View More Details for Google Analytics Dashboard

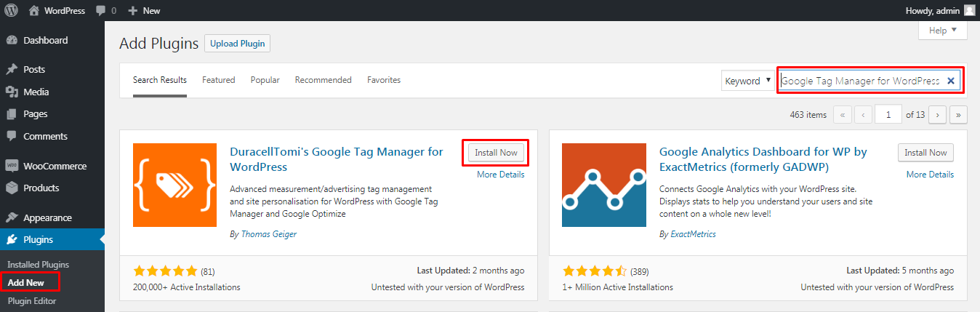point(930,175)
